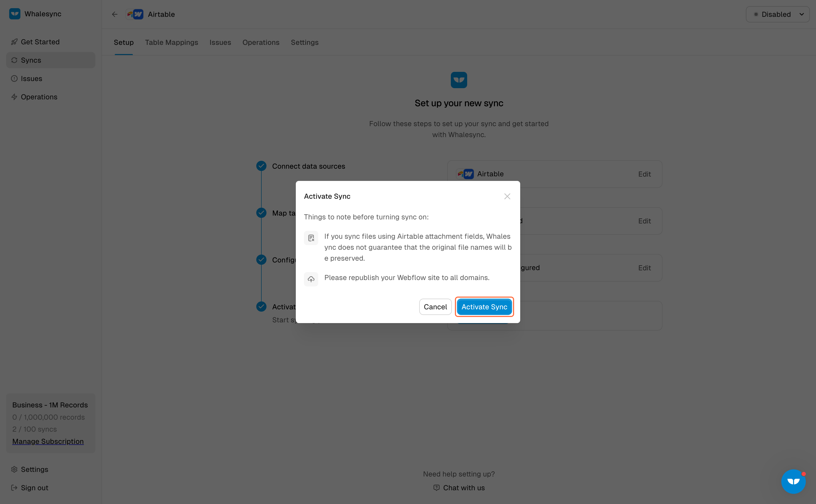Open the Whalesync chat widget launcher
Screen dimensions: 816x504
click(x=793, y=481)
